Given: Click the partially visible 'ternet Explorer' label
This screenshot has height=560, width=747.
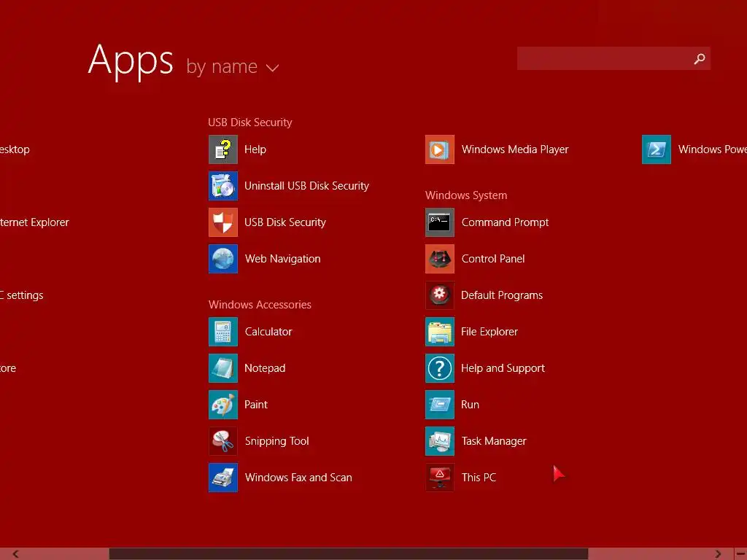Looking at the screenshot, I should tap(34, 222).
